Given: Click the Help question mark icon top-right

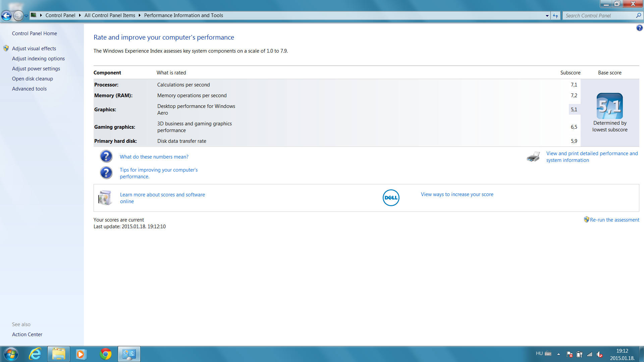Looking at the screenshot, I should [639, 28].
